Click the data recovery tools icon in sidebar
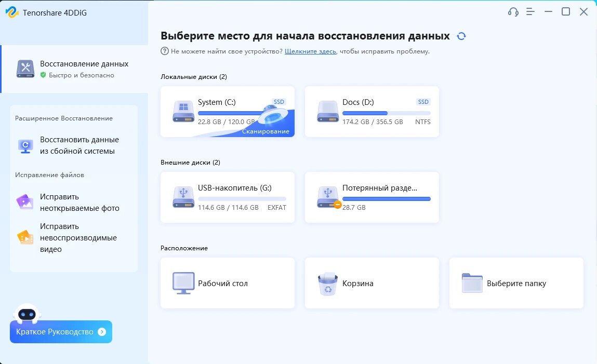 tap(25, 69)
